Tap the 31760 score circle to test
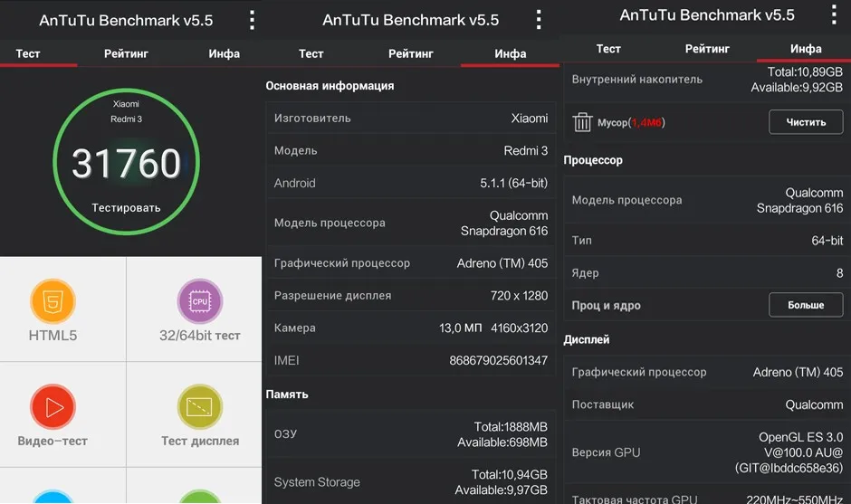 pos(127,162)
